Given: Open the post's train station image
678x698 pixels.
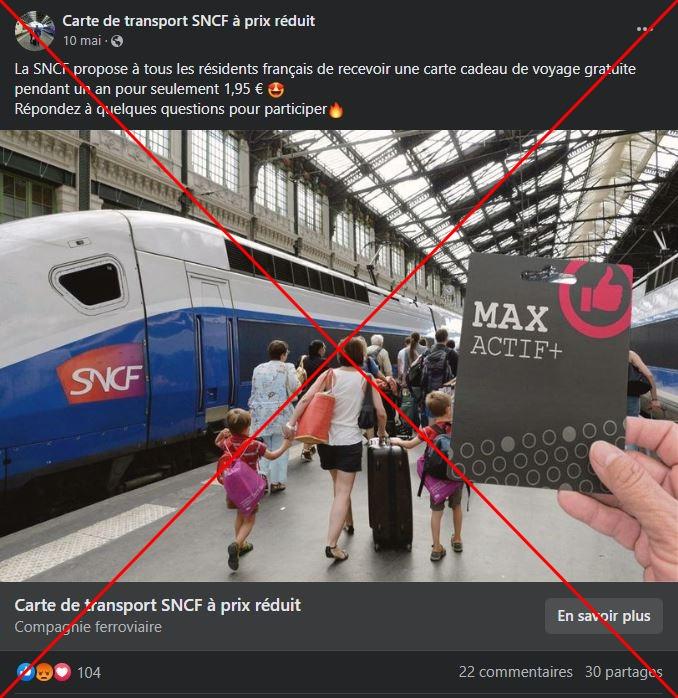Looking at the screenshot, I should (x=339, y=356).
